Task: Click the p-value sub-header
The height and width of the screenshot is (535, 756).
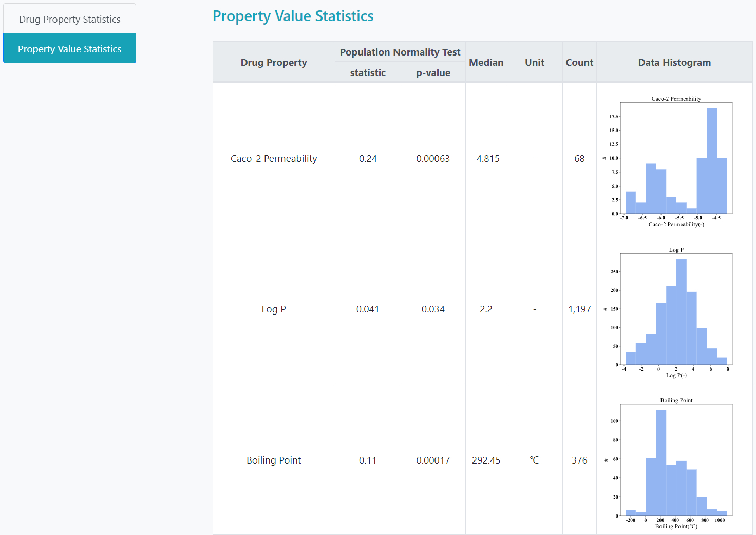Action: [x=433, y=72]
